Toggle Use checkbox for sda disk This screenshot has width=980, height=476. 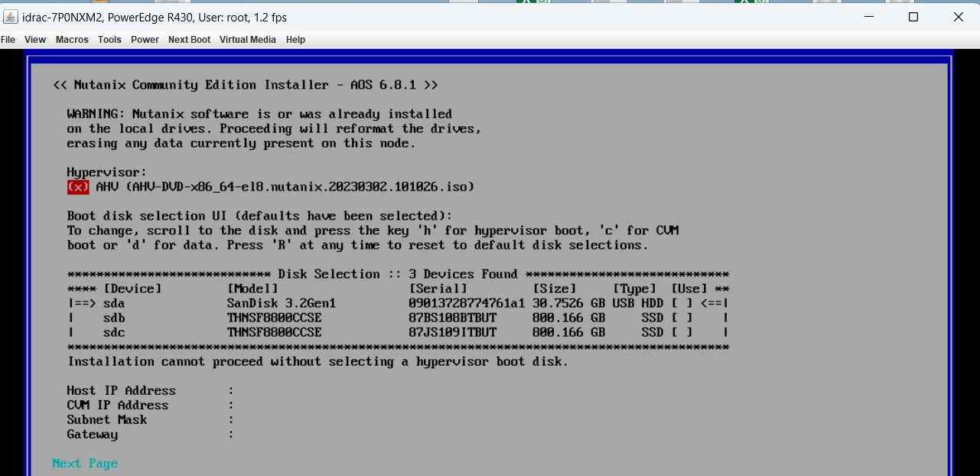tap(682, 304)
